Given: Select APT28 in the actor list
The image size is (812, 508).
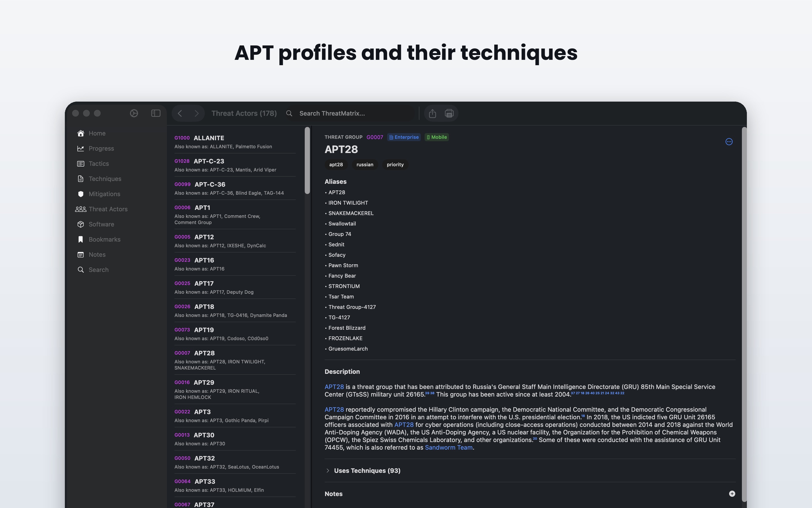Looking at the screenshot, I should point(235,360).
